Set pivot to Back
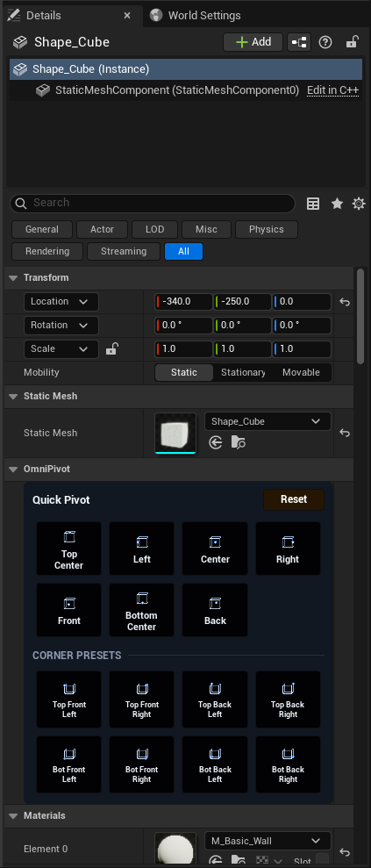This screenshot has height=868, width=371. (x=215, y=610)
